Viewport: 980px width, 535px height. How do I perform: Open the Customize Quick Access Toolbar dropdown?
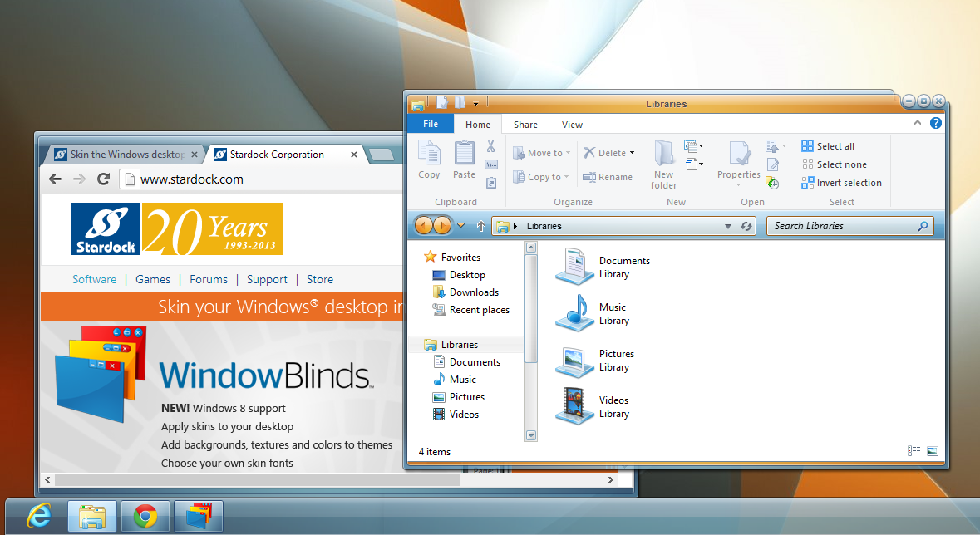coord(475,103)
